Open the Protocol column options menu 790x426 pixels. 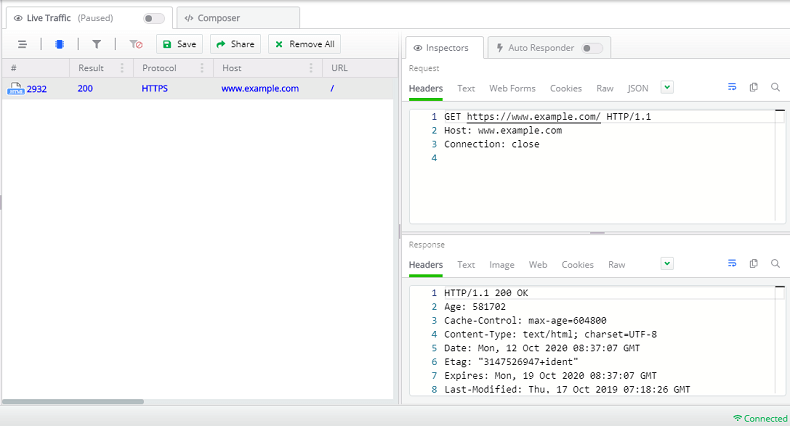pyautogui.click(x=202, y=68)
